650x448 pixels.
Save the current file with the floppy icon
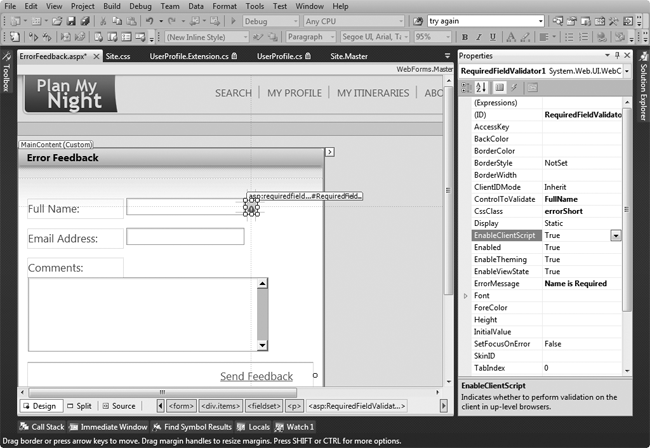pyautogui.click(x=71, y=21)
